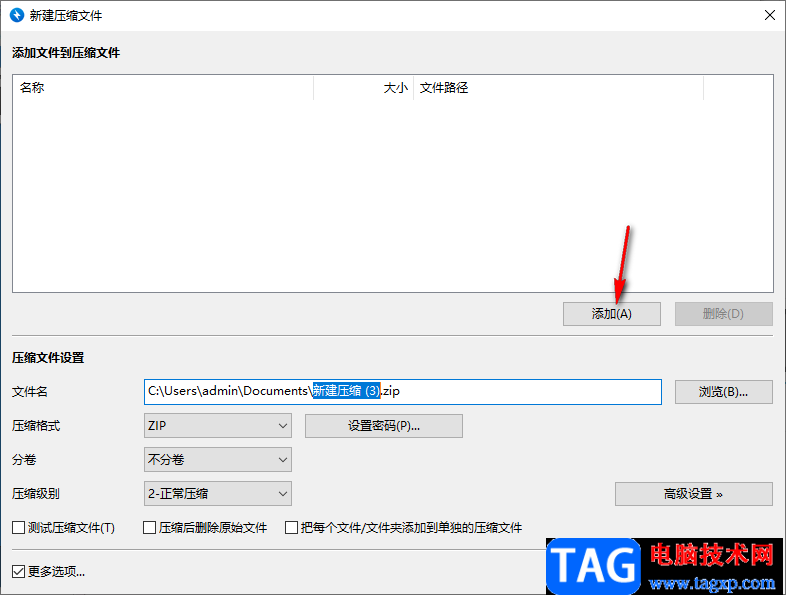This screenshot has height=595, width=786.
Task: Click the 浏览(B)... button
Action: tap(723, 391)
